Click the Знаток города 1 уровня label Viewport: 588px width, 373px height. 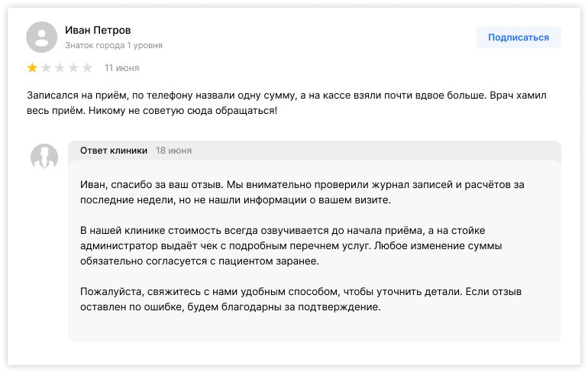114,45
